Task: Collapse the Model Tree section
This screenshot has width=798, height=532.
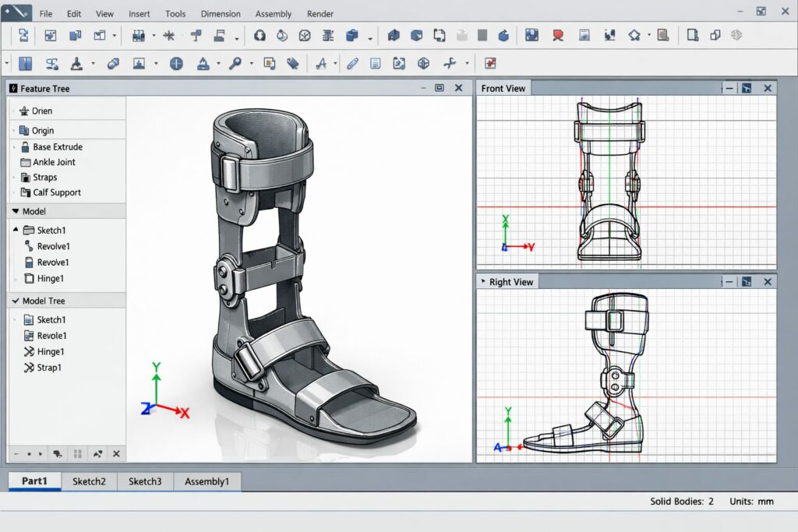Action: point(15,301)
